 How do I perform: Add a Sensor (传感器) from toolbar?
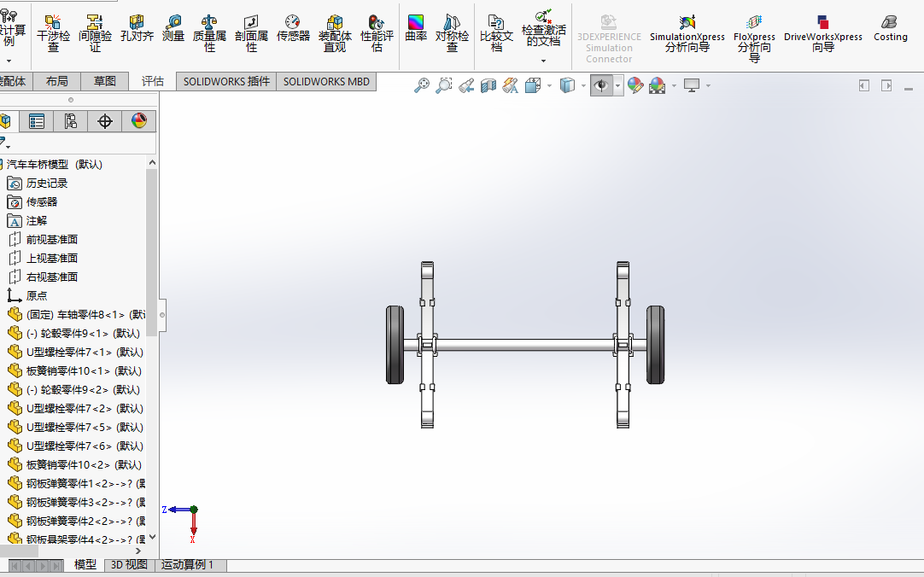point(293,28)
